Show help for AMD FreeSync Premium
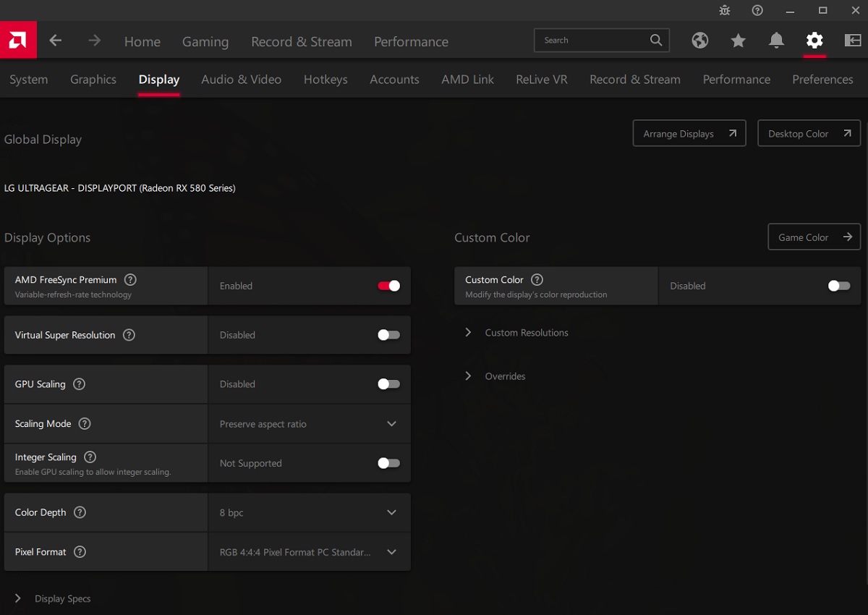 coord(130,279)
